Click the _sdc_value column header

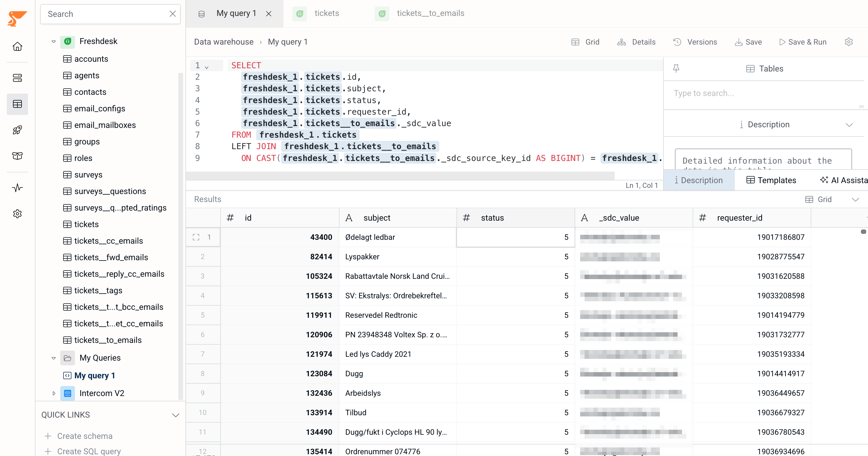click(x=634, y=218)
